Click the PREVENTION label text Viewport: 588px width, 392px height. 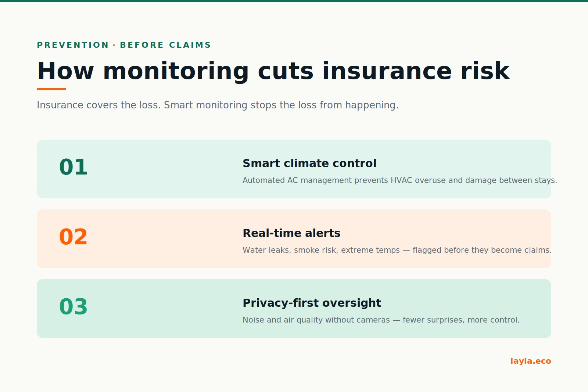click(x=73, y=45)
